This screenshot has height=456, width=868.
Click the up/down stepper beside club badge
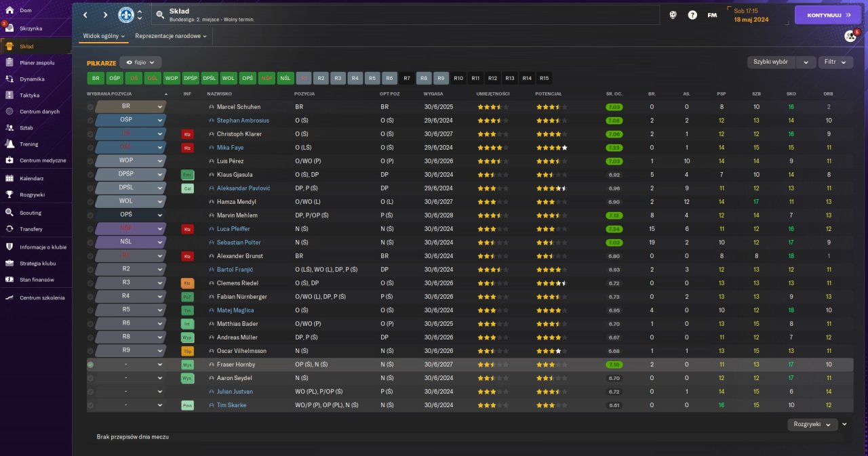pos(140,14)
